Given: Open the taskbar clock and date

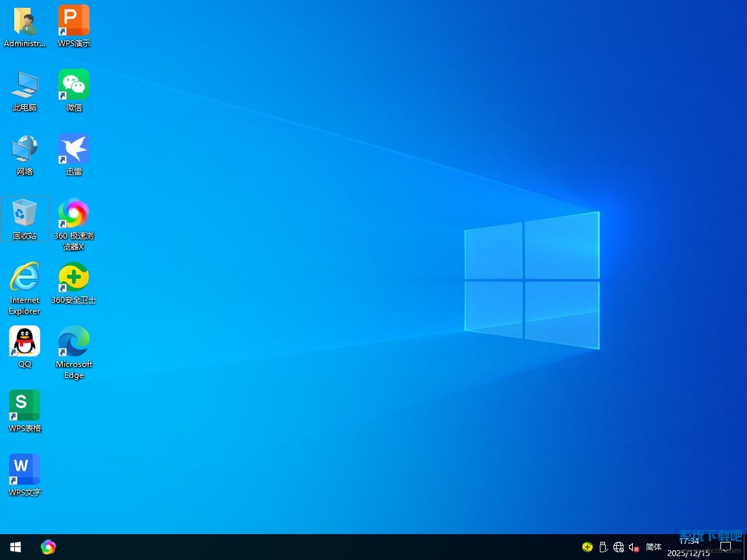Looking at the screenshot, I should click(x=689, y=547).
